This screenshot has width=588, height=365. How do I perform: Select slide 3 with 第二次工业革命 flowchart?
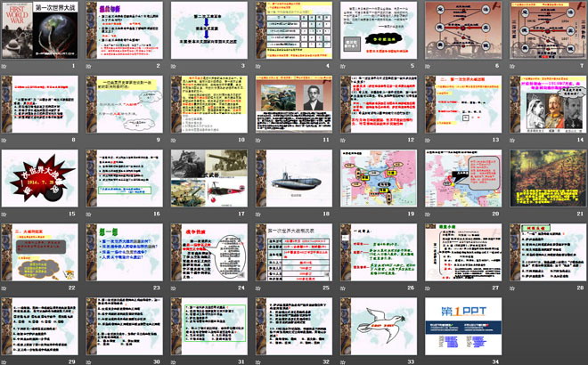pyautogui.click(x=209, y=30)
